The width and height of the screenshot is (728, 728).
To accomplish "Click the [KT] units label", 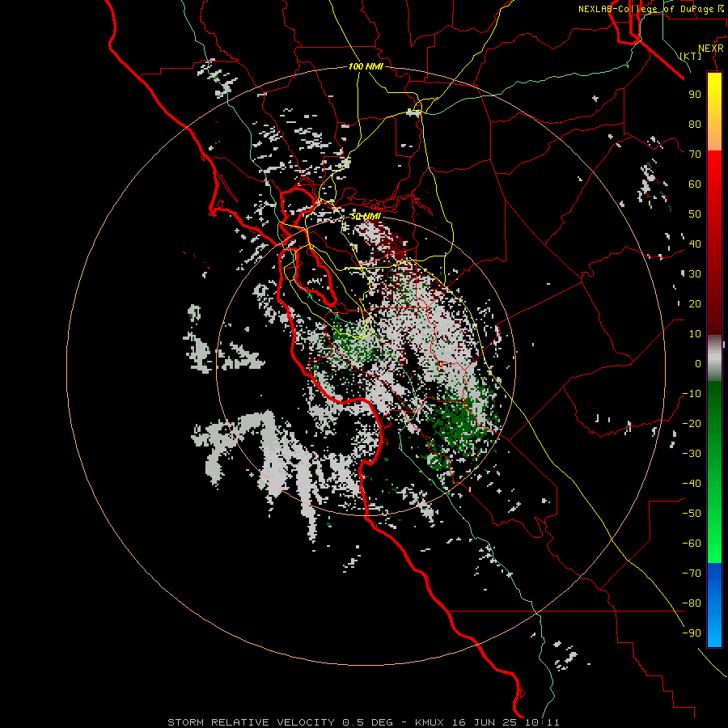I will (x=690, y=56).
